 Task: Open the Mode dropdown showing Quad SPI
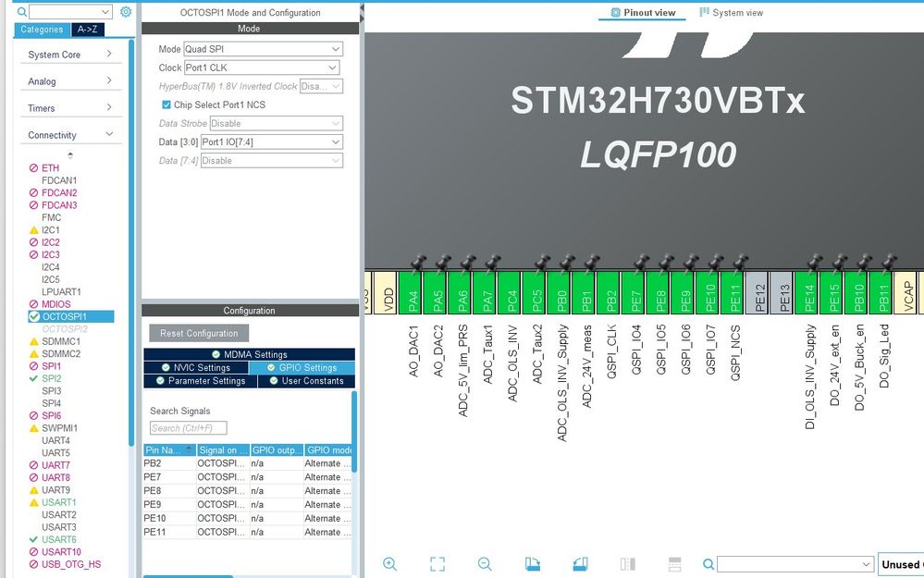(x=263, y=49)
